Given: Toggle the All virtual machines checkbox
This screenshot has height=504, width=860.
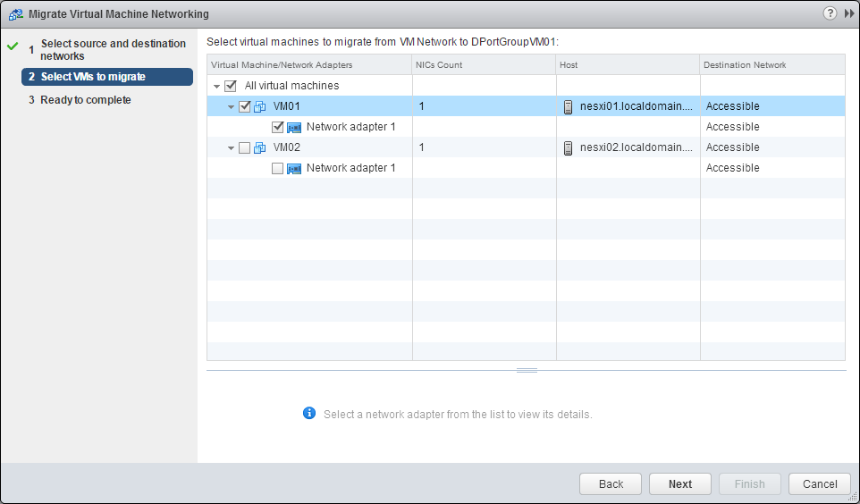Looking at the screenshot, I should (231, 86).
